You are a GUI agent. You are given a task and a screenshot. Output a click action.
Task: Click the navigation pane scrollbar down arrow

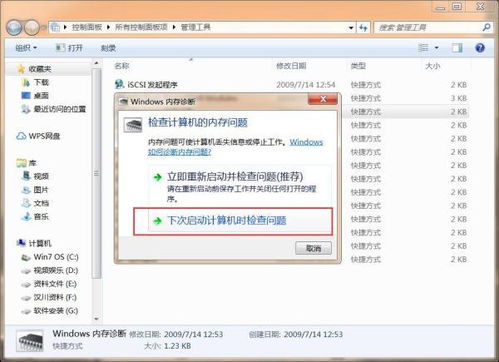pyautogui.click(x=97, y=319)
